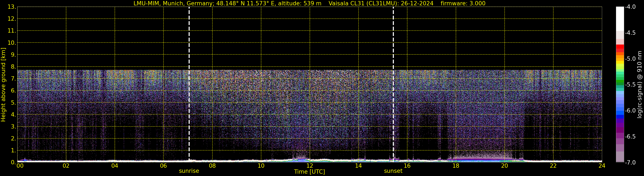Select the 'Time [UTC]' axis title

[x=310, y=172]
